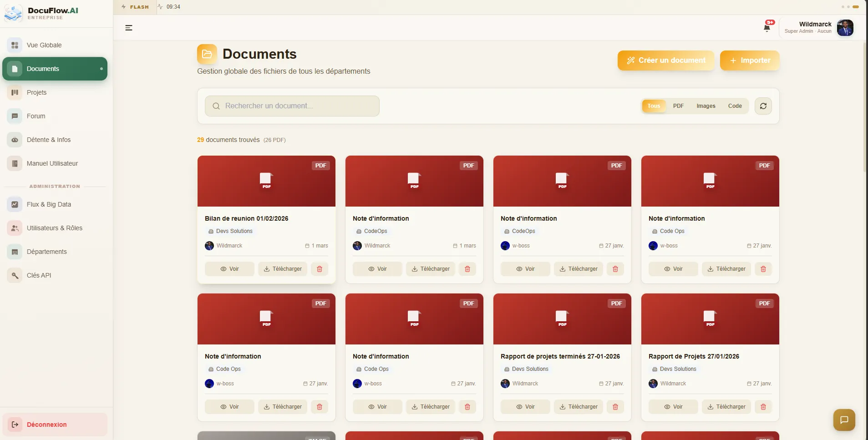Click the Documents folder header icon
868x440 pixels.
[x=207, y=54]
